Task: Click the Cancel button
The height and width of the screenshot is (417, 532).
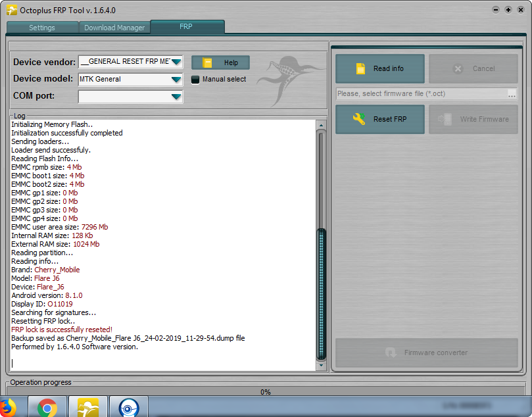Action: pos(473,68)
